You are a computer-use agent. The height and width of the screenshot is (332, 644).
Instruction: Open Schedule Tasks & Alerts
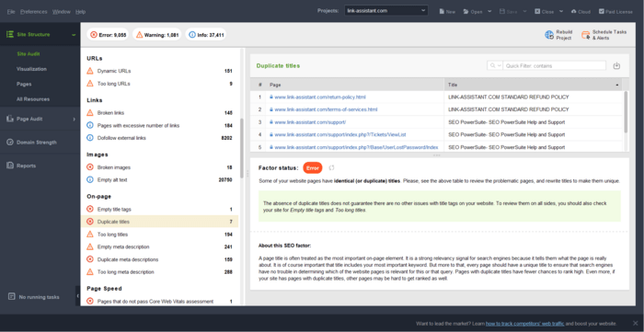click(x=604, y=35)
